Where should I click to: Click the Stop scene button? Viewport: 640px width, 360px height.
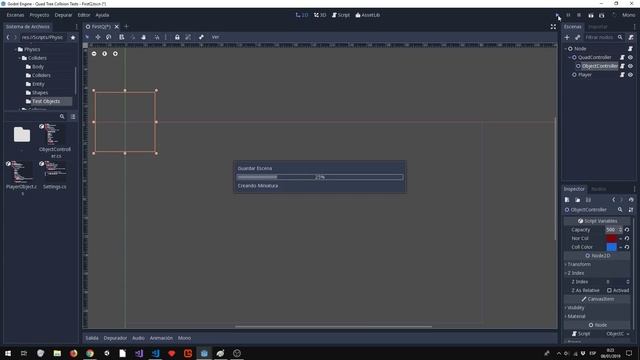579,15
